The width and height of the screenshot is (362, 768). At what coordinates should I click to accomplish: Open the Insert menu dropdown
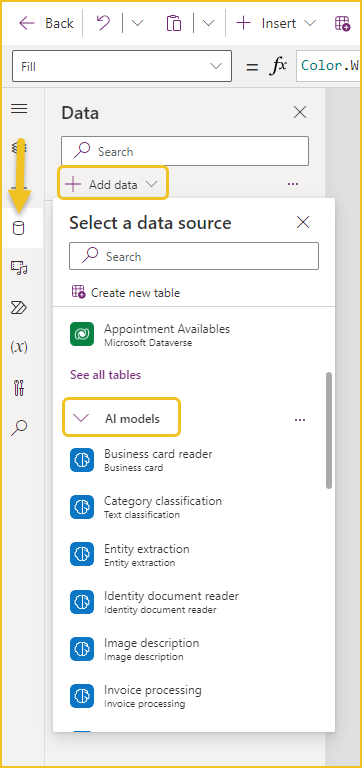[276, 23]
